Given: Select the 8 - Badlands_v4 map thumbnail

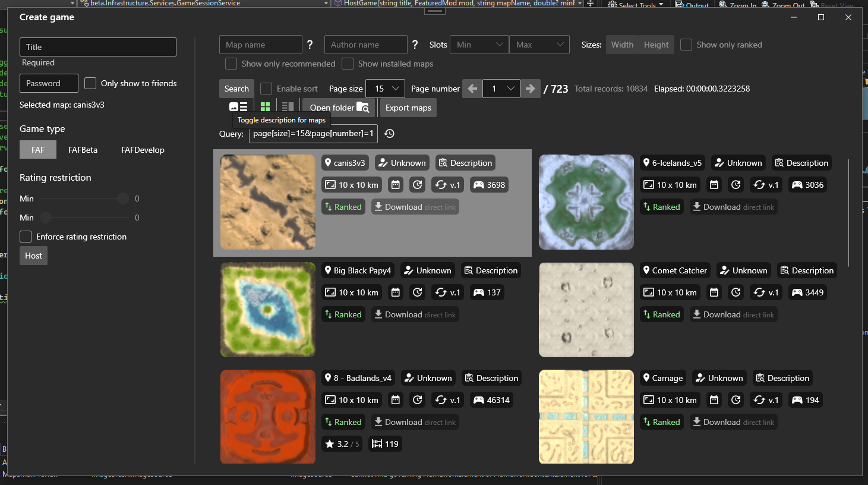Looking at the screenshot, I should pyautogui.click(x=268, y=417).
